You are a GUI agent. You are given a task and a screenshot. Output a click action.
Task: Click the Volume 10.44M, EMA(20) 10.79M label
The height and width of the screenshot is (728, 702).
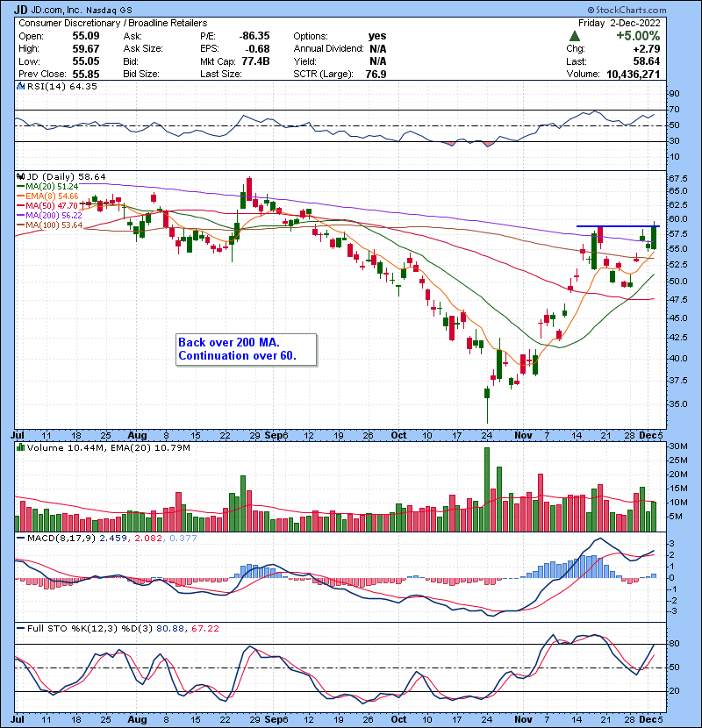[x=108, y=447]
